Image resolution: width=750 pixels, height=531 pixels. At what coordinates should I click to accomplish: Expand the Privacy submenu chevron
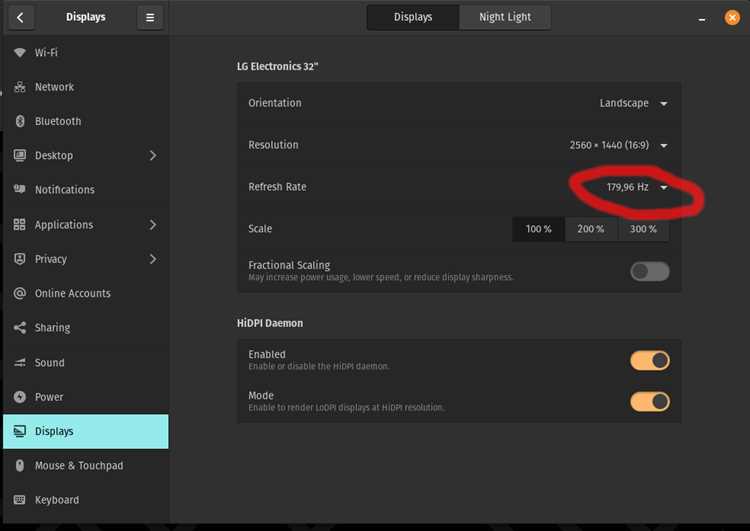tap(153, 259)
